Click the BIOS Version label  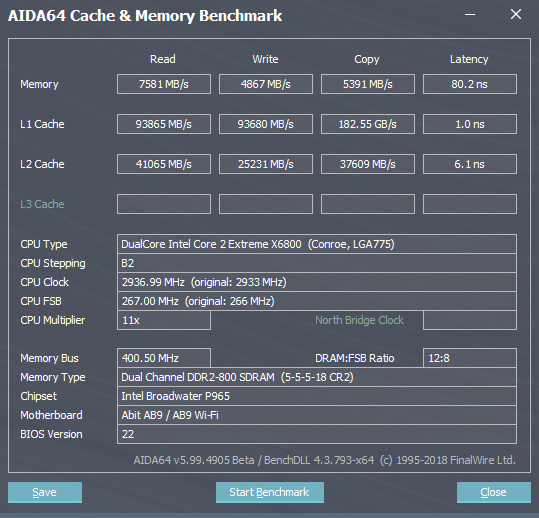[x=51, y=434]
